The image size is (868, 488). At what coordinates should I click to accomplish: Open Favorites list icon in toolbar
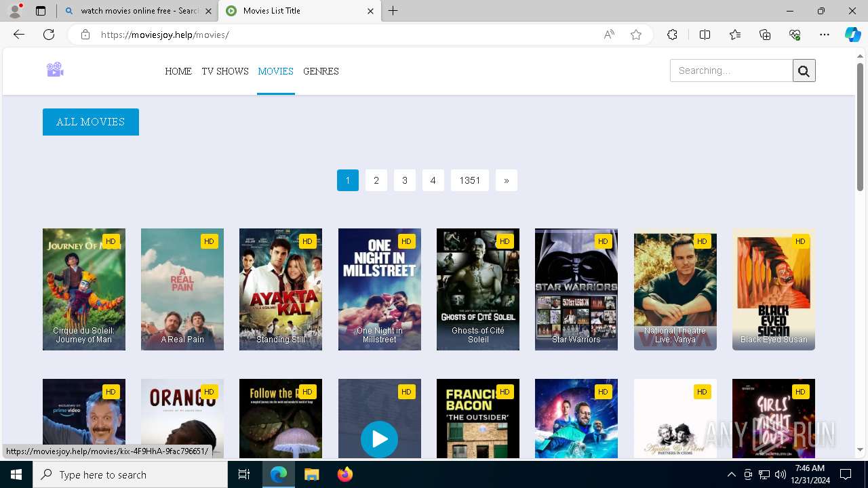[735, 35]
